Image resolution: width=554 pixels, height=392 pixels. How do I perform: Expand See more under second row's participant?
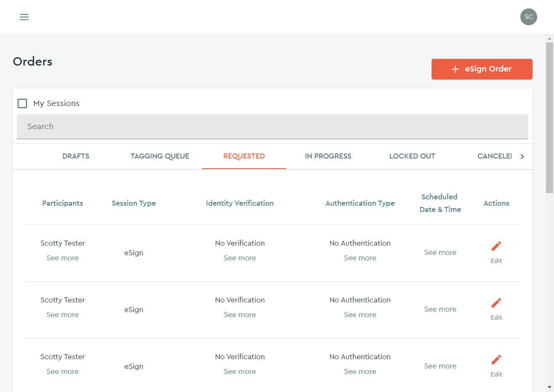coord(63,315)
